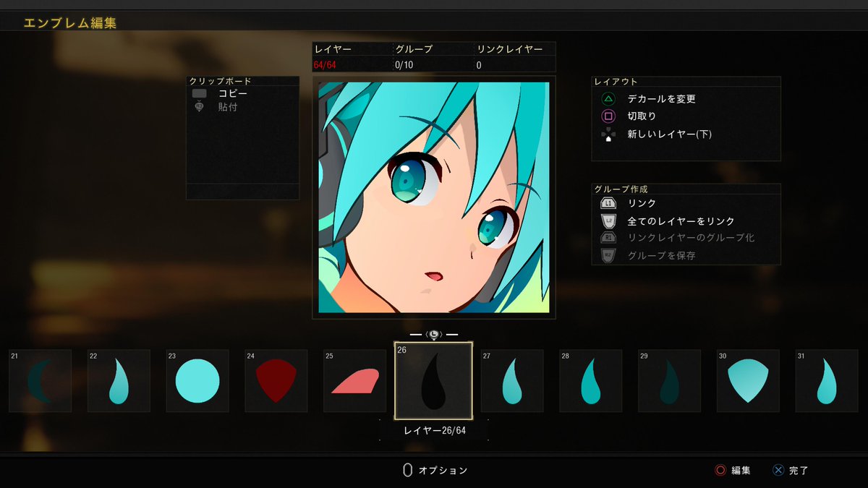
Task: Click the L1 icon next to リンク
Action: [x=608, y=203]
